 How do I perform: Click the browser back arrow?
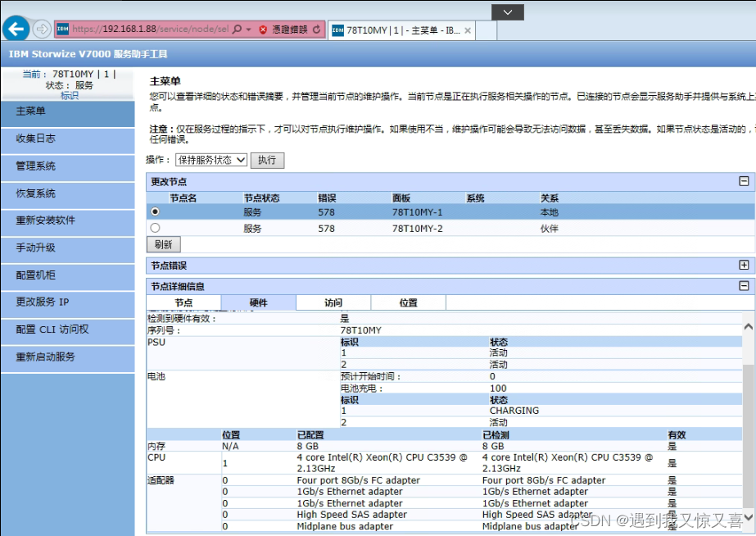pyautogui.click(x=16, y=27)
